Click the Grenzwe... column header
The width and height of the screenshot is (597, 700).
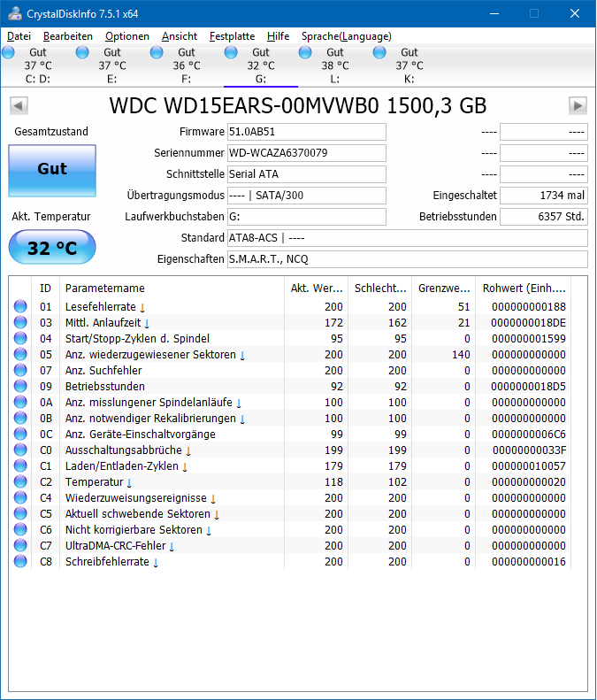[444, 288]
